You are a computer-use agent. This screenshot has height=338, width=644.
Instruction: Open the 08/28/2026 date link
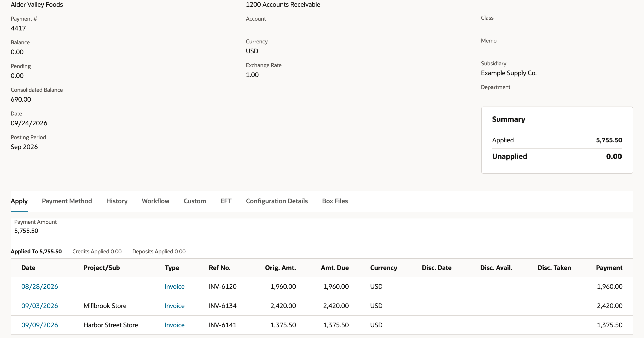point(40,287)
